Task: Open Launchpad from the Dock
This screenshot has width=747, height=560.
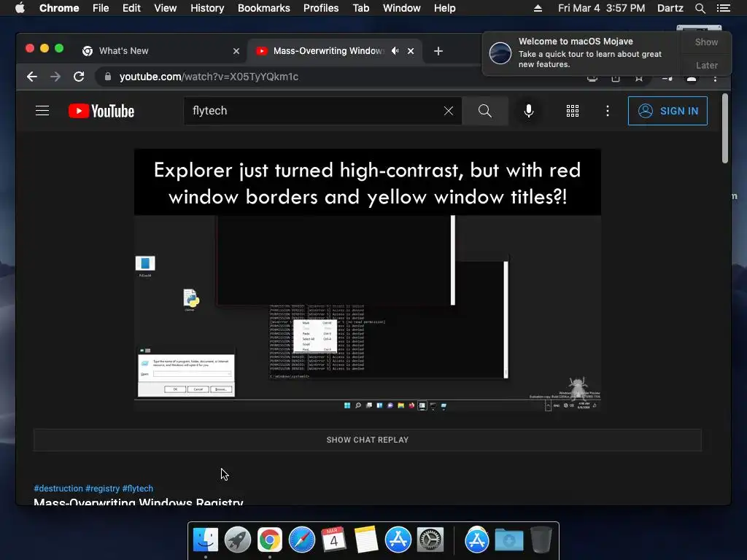Action: click(x=238, y=540)
